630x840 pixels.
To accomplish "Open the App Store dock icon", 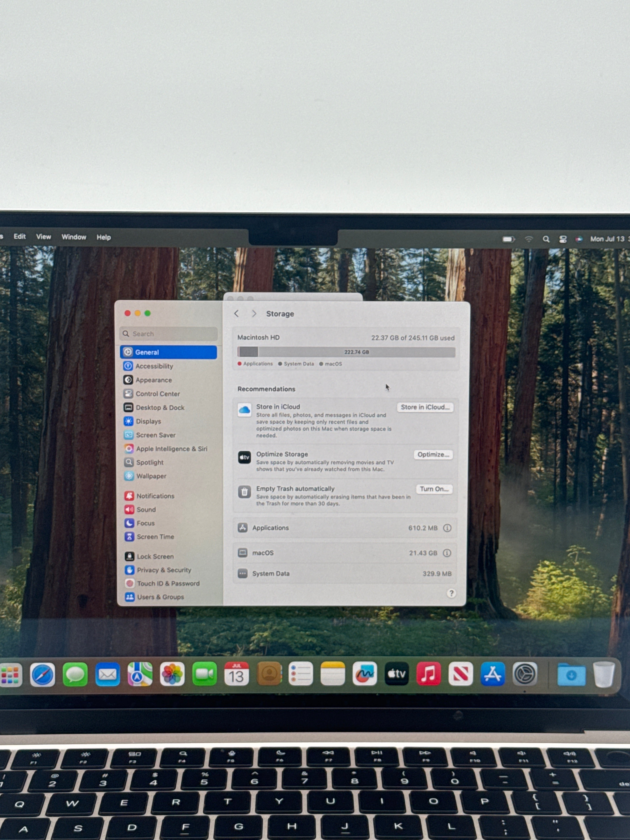I will 492,674.
